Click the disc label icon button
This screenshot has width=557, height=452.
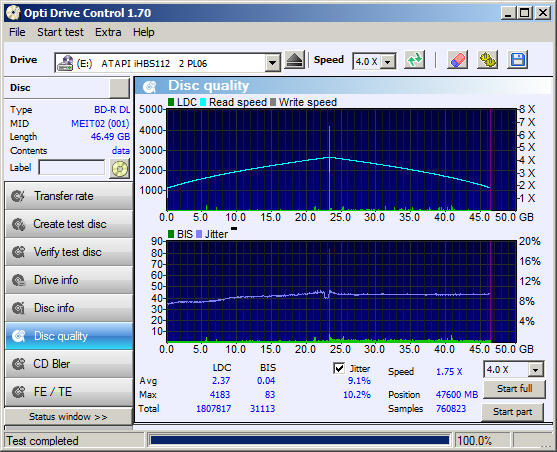pos(120,169)
